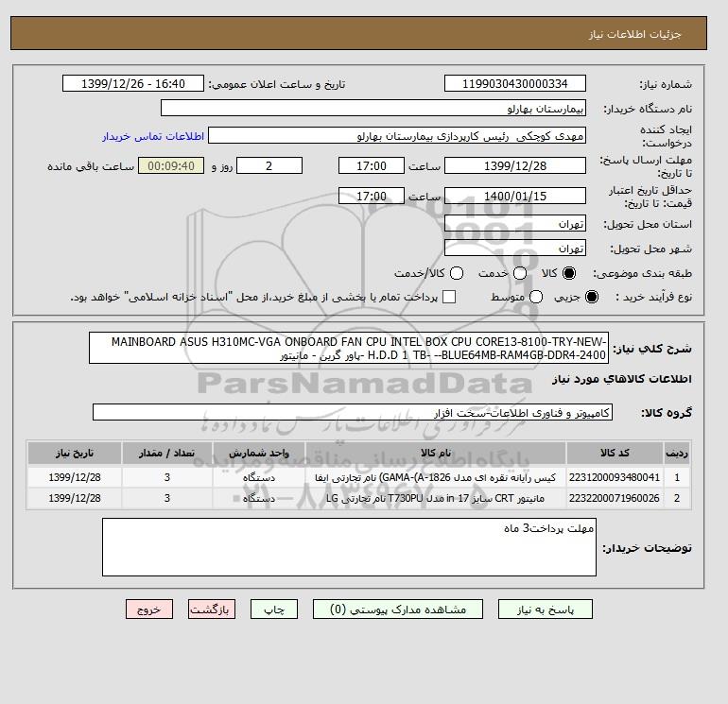Click the بازگشت back button
The height and width of the screenshot is (704, 728).
tap(212, 609)
